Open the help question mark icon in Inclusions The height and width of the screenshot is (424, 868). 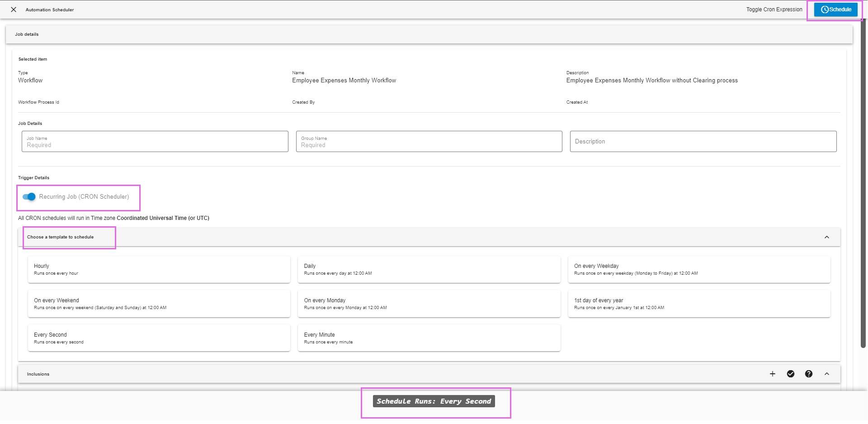pos(808,374)
